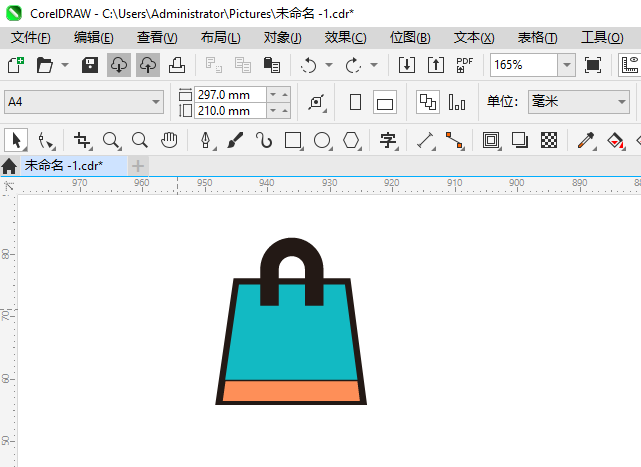
Task: Select the Artistic Media brush tool
Action: pyautogui.click(x=235, y=140)
